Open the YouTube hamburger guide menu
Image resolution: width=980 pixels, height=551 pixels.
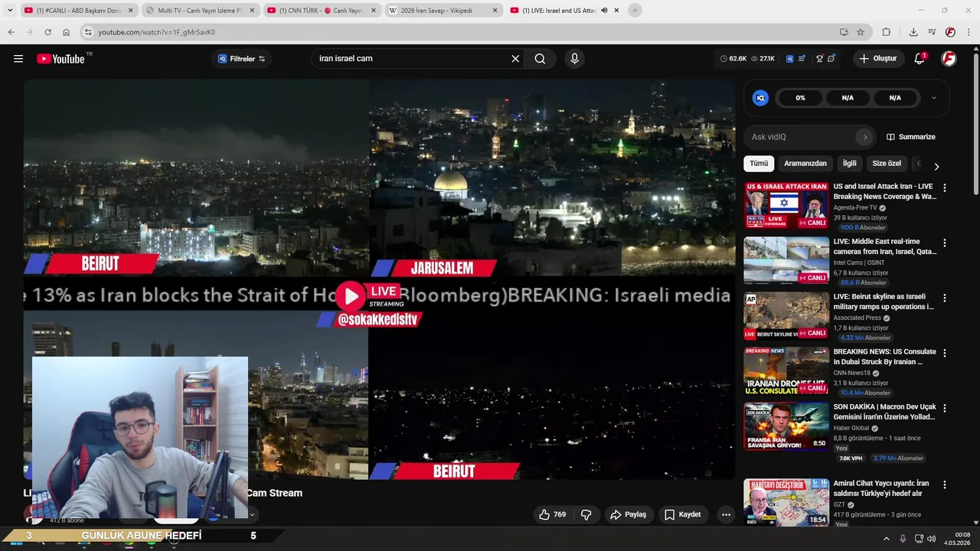point(18,59)
